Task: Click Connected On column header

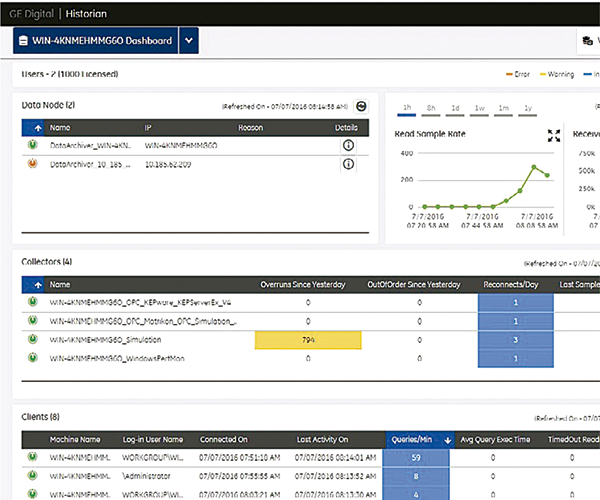Action: [x=223, y=440]
